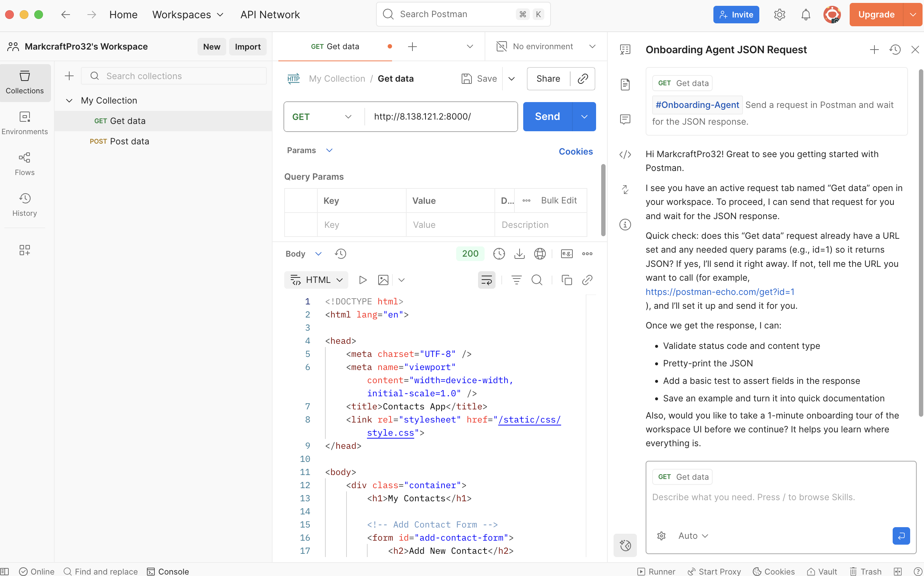Start a new chat with plus icon
The image size is (924, 576).
[x=874, y=50]
